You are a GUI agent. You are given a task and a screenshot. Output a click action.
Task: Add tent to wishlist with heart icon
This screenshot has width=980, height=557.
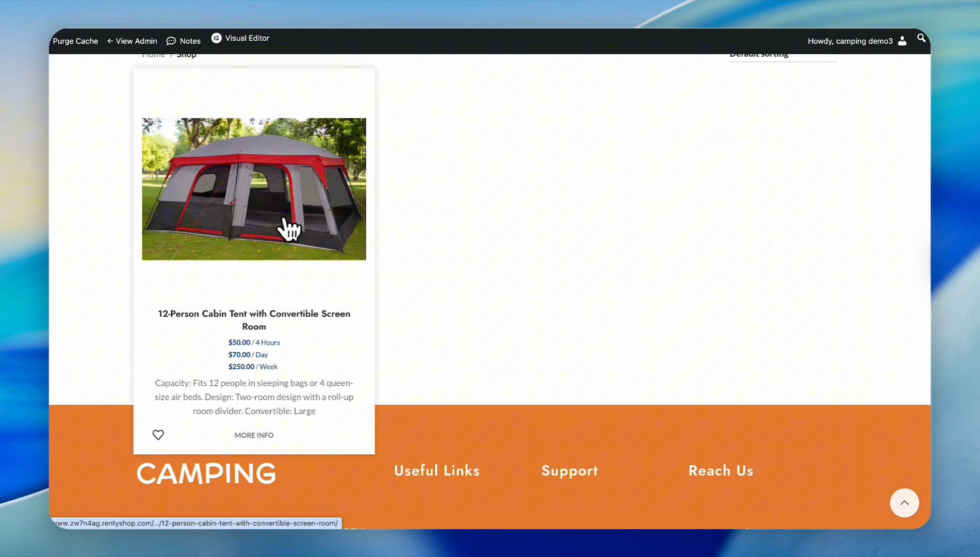click(x=158, y=435)
